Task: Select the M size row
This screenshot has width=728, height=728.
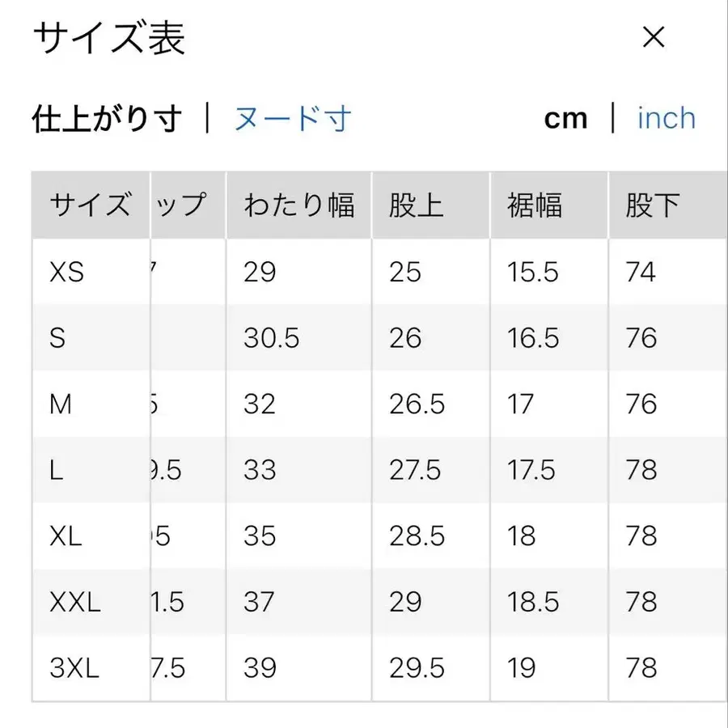Action: (60, 404)
